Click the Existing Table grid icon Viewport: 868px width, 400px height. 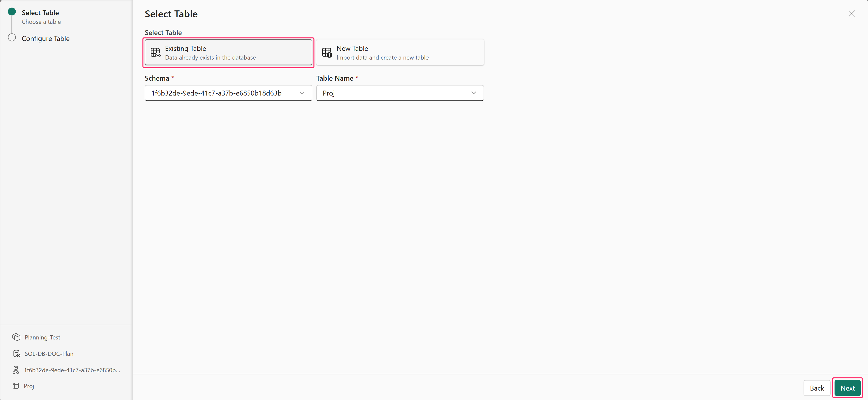155,53
